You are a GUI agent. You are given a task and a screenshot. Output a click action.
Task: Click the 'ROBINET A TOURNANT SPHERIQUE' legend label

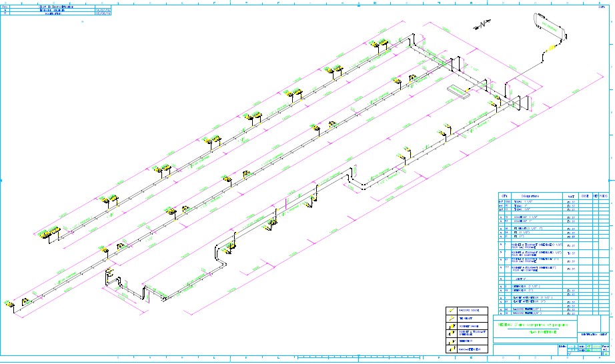coord(472,333)
